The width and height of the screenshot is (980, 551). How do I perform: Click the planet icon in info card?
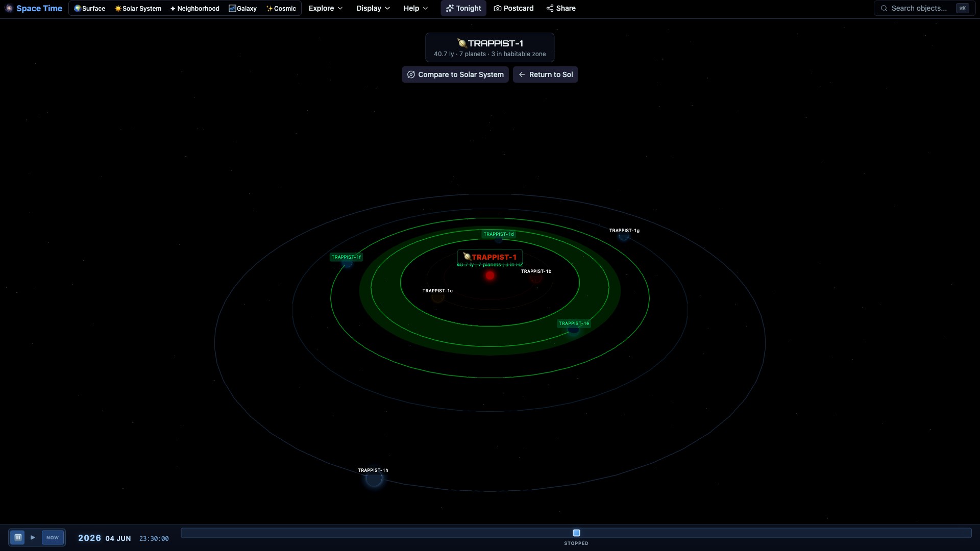point(462,43)
